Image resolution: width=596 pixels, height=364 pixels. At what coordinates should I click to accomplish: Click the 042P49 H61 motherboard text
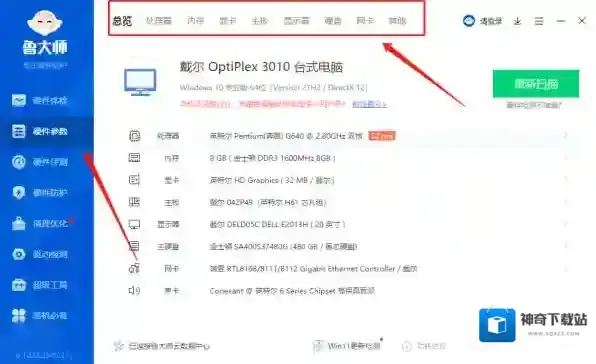point(268,202)
